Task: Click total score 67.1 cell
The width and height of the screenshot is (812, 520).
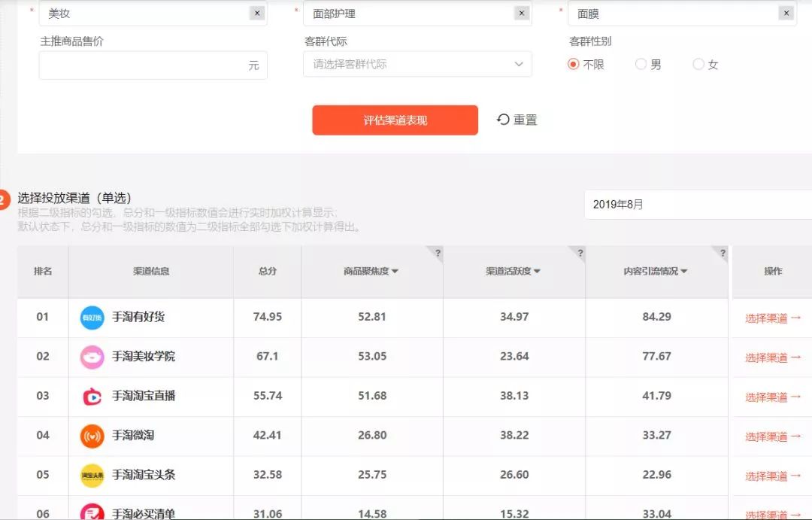Action: point(267,356)
